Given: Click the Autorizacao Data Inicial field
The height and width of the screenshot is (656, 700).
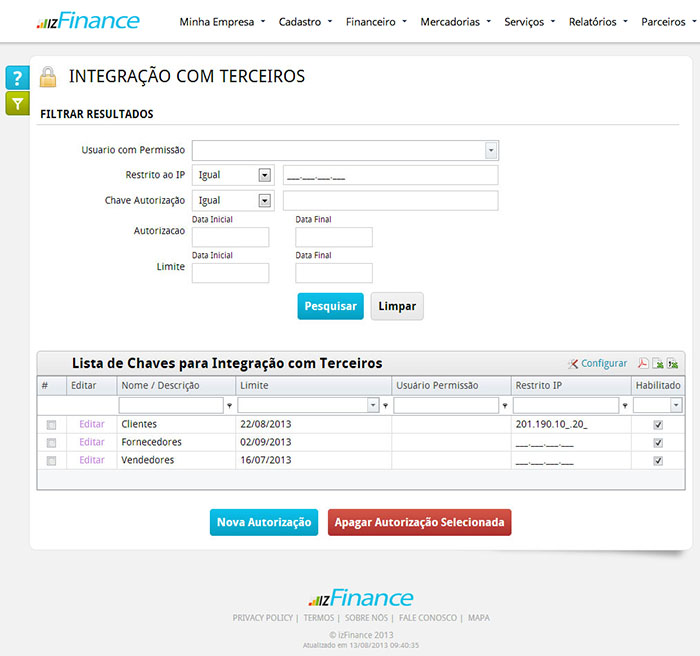Looking at the screenshot, I should point(230,237).
